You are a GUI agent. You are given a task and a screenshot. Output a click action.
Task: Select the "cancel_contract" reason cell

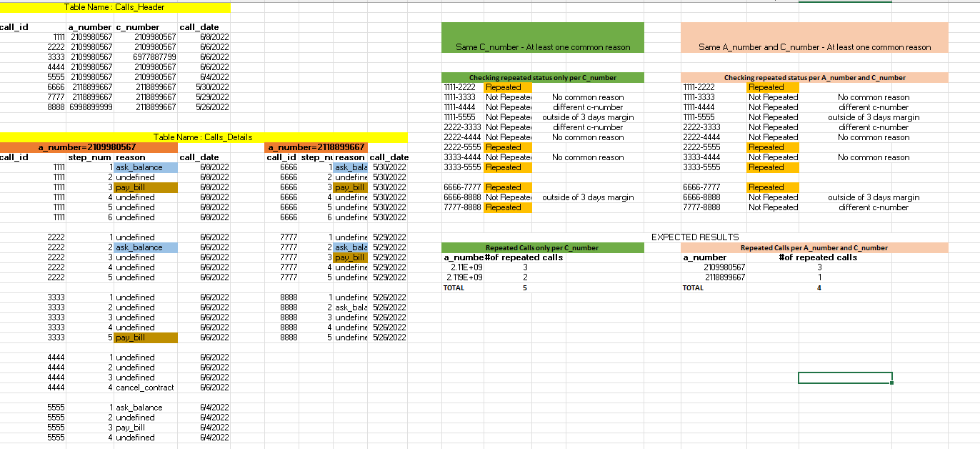pyautogui.click(x=144, y=388)
